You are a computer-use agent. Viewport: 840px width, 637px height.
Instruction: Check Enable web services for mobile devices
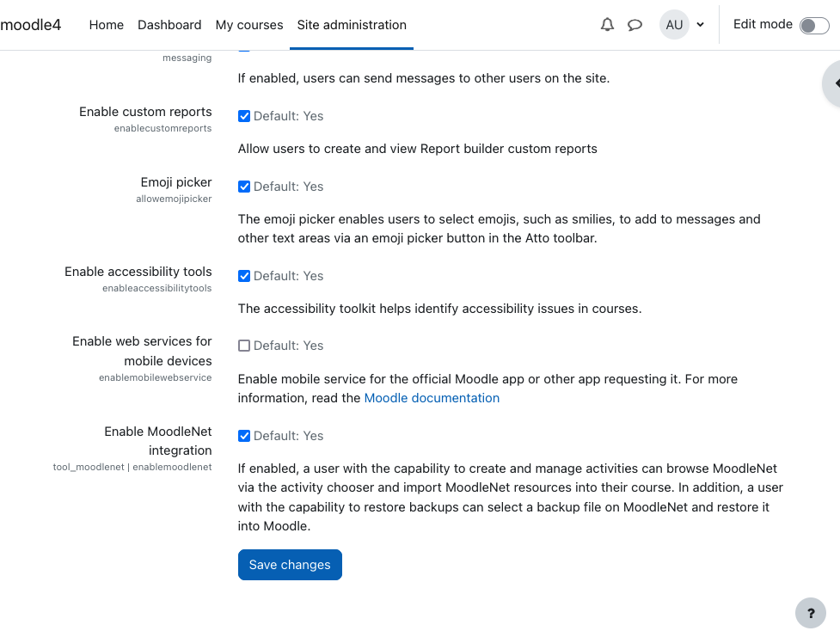coord(244,346)
